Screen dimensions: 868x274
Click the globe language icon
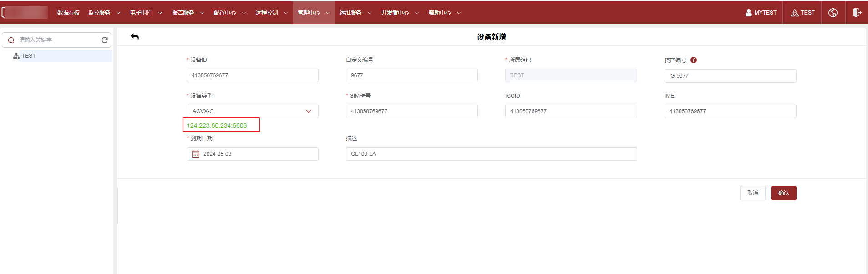pos(833,13)
